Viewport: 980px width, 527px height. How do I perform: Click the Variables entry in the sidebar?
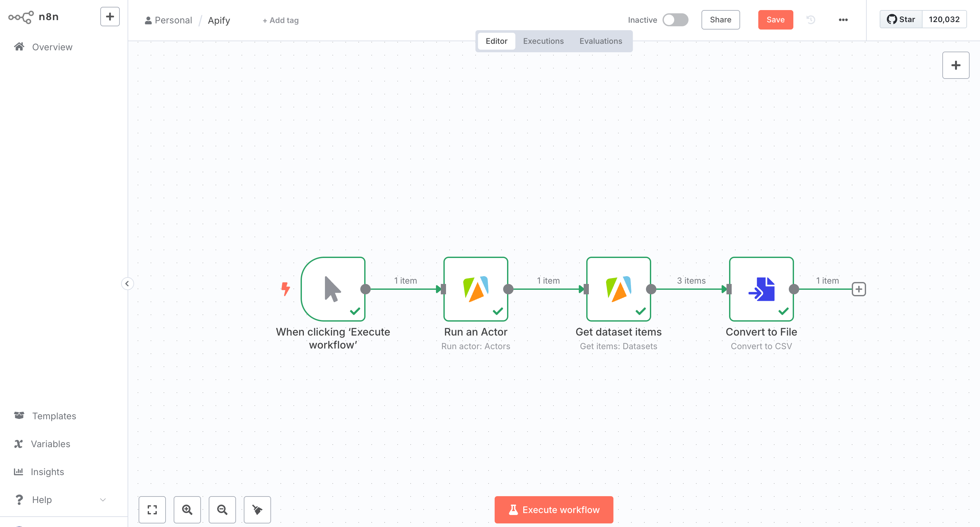coord(50,444)
